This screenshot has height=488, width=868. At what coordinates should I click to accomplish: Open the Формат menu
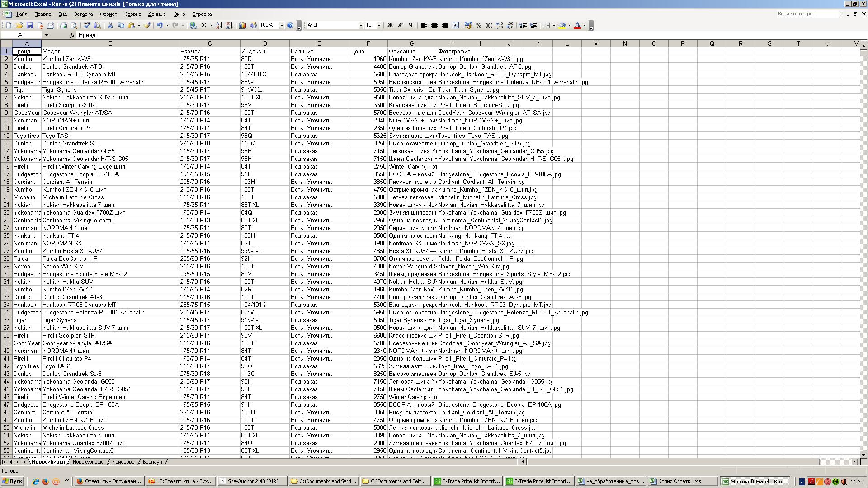click(108, 14)
